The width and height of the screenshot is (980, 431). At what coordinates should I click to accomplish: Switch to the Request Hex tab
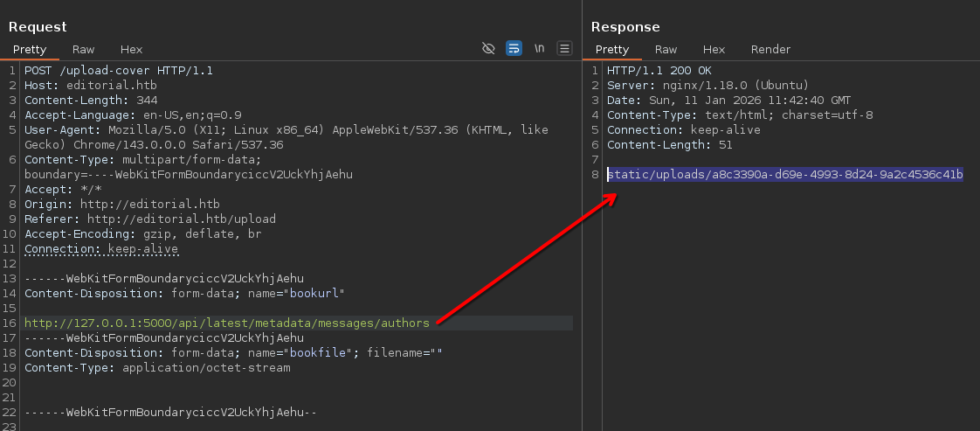tap(131, 50)
